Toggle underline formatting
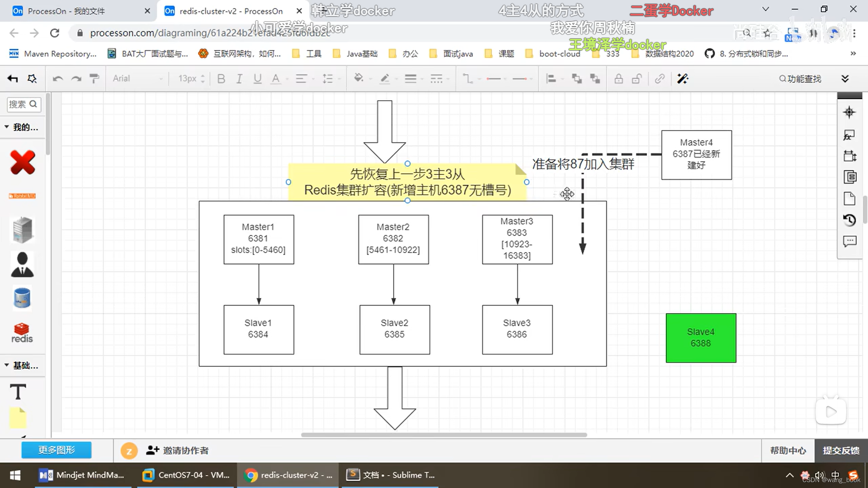This screenshot has height=488, width=868. 257,78
